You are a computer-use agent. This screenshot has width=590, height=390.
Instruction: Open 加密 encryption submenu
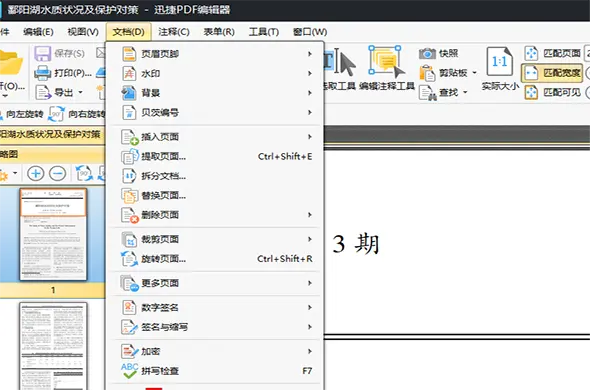coord(215,351)
